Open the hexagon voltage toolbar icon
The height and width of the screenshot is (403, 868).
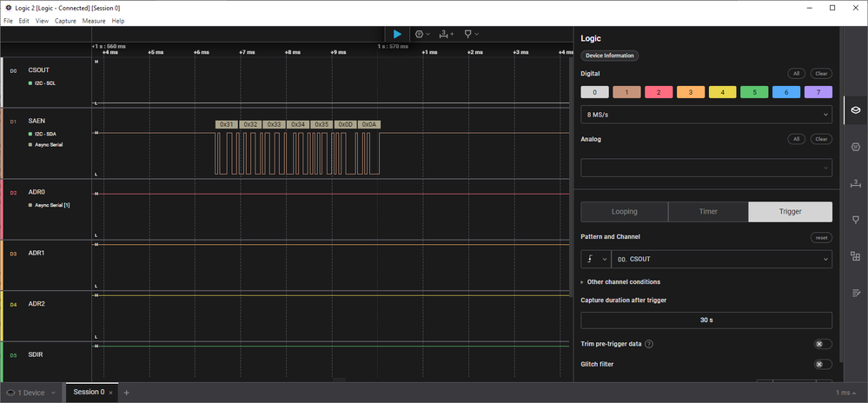click(419, 34)
